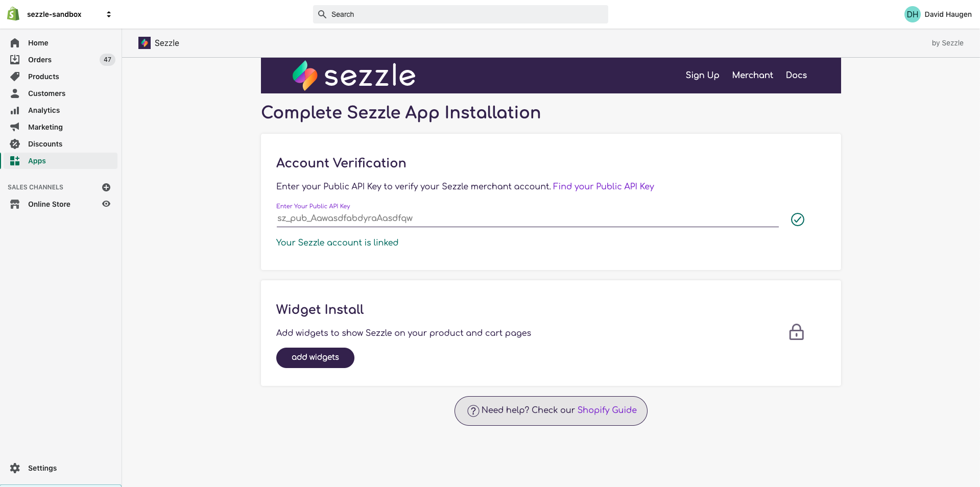Add a sales channel via plus icon

106,187
